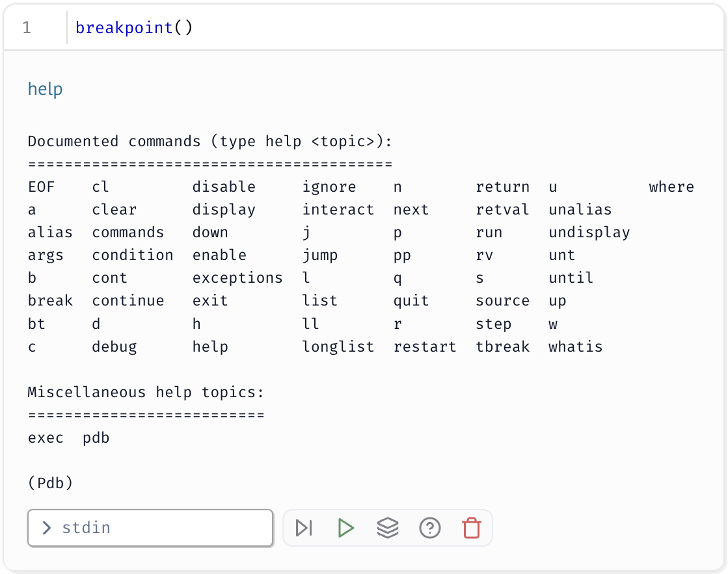Click the 'longlist' command in help output

[338, 346]
